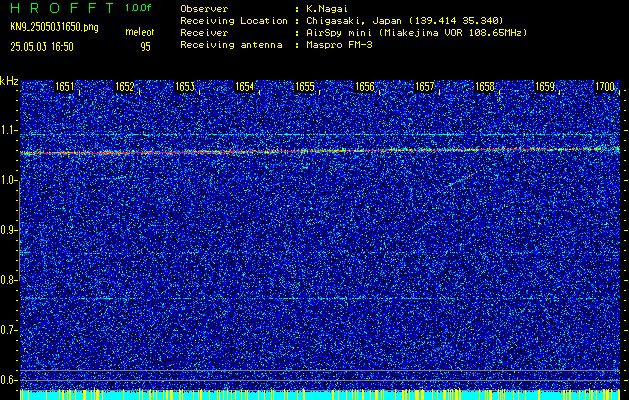Click the 1.1 kHz axis label

[x=8, y=130]
